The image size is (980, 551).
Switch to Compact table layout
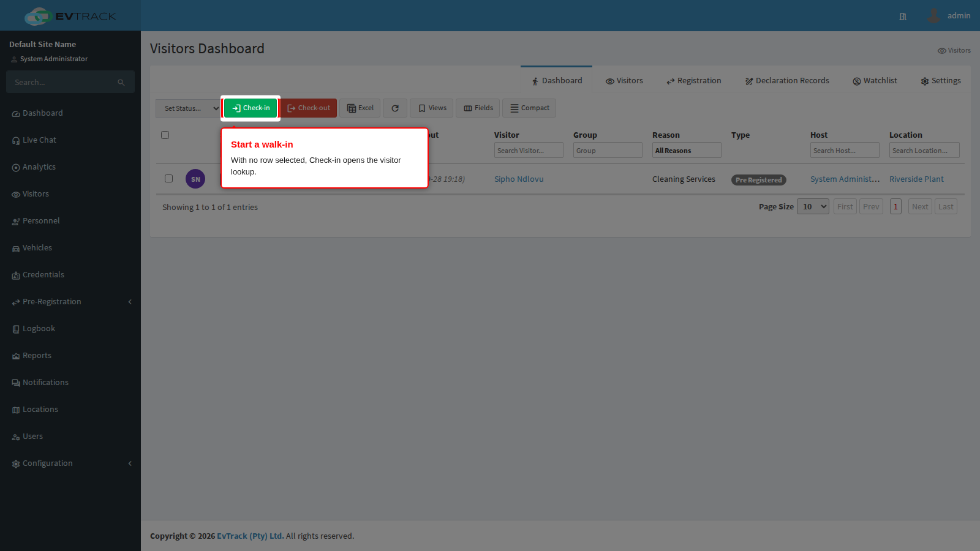[530, 108]
